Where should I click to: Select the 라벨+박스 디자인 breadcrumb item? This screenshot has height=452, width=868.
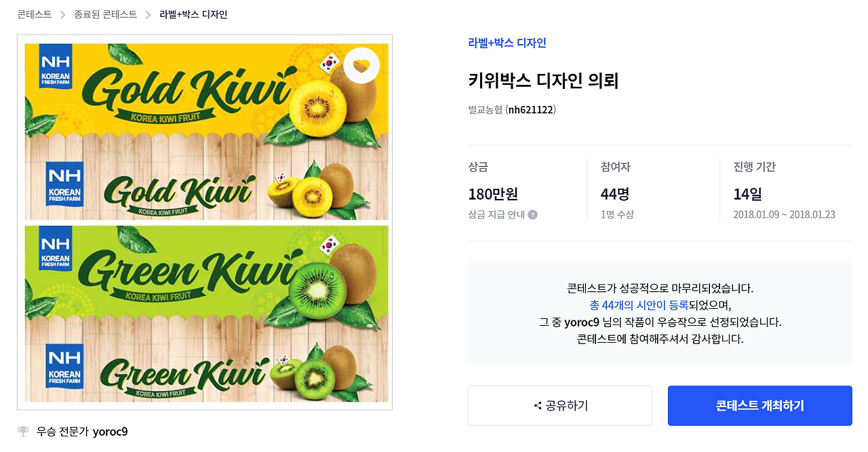click(x=193, y=14)
